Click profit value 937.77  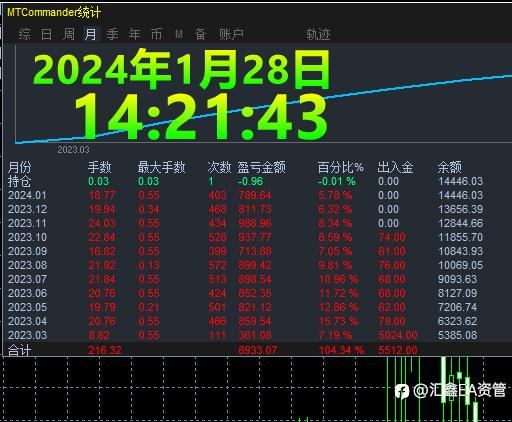point(255,237)
